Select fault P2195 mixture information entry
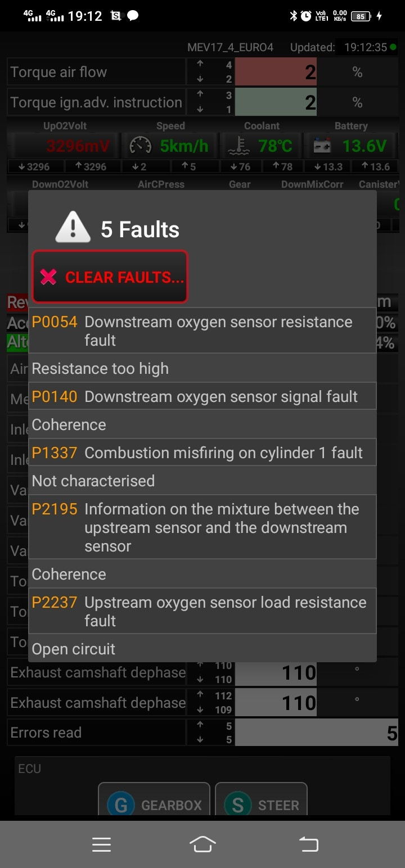The height and width of the screenshot is (868, 405). 202,527
